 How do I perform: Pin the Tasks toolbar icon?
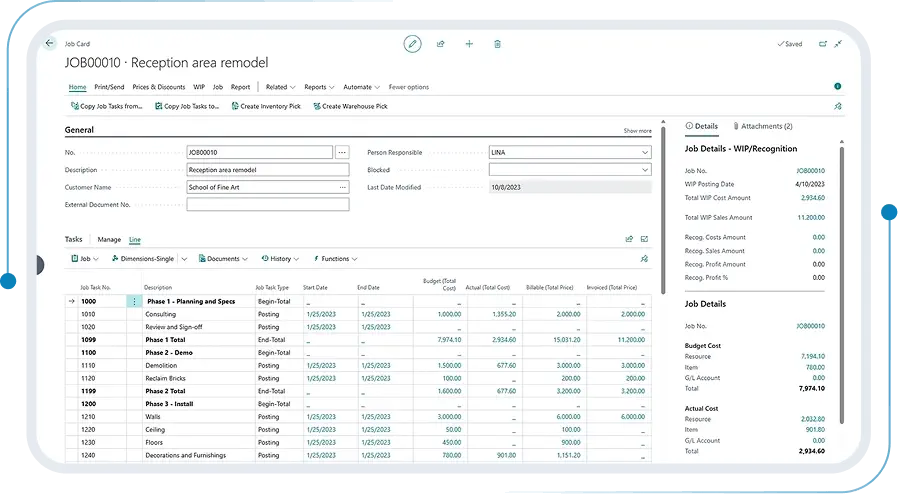click(x=644, y=259)
